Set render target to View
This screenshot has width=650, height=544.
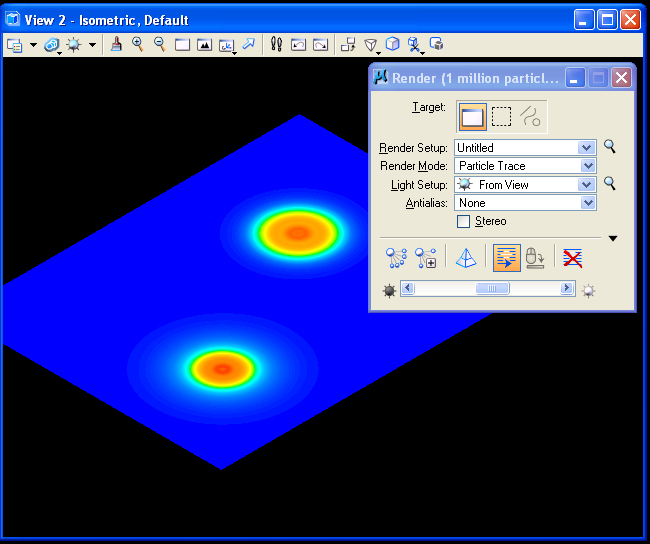(473, 117)
